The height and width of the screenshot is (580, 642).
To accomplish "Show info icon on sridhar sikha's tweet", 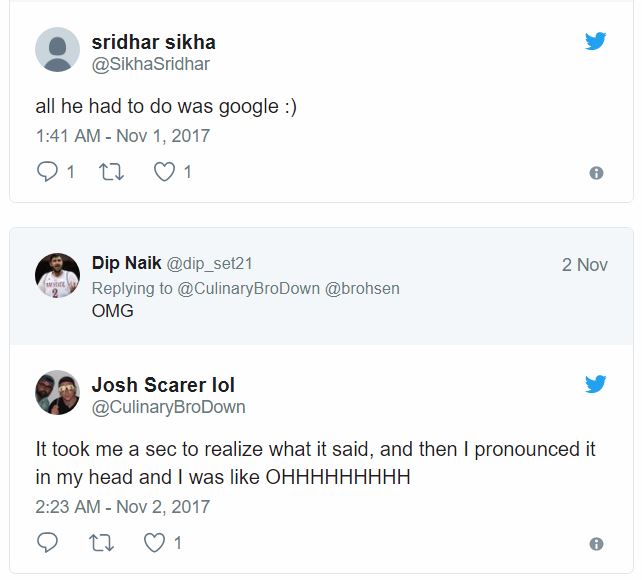I will (596, 173).
